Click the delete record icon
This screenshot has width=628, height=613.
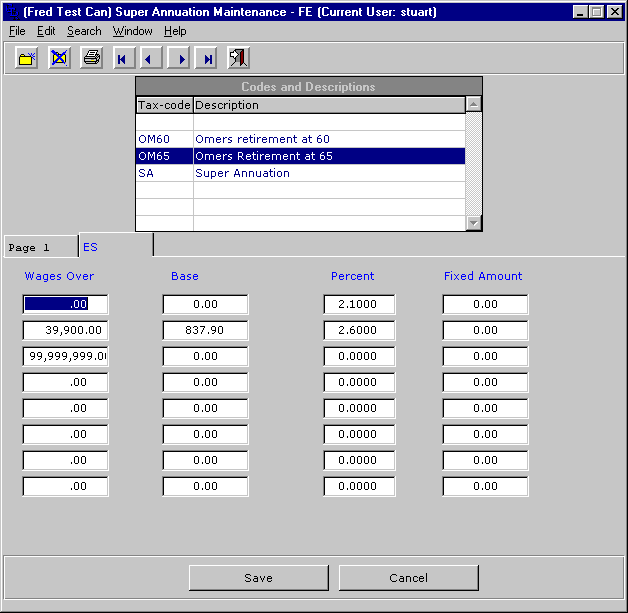click(59, 59)
